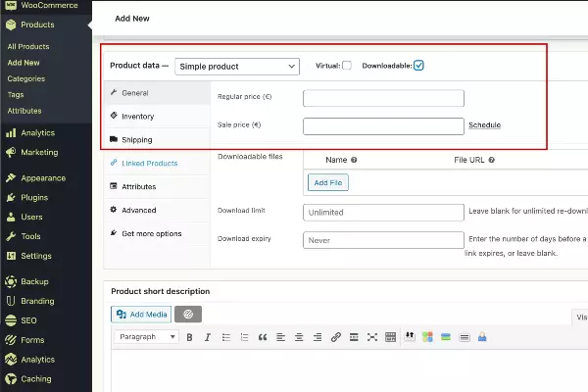Click the Regular price input field
The image size is (588, 392).
click(383, 98)
